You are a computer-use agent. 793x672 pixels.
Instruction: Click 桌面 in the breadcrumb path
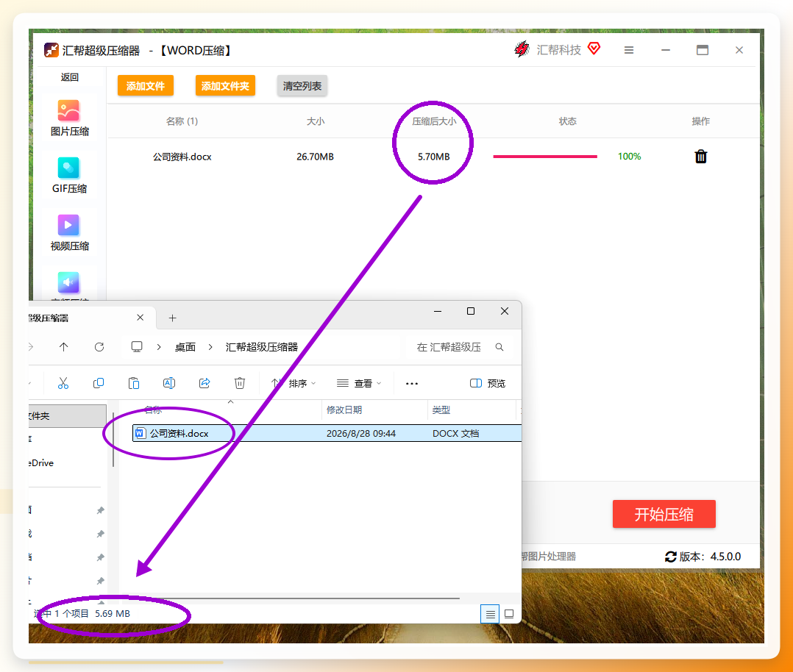pyautogui.click(x=185, y=347)
